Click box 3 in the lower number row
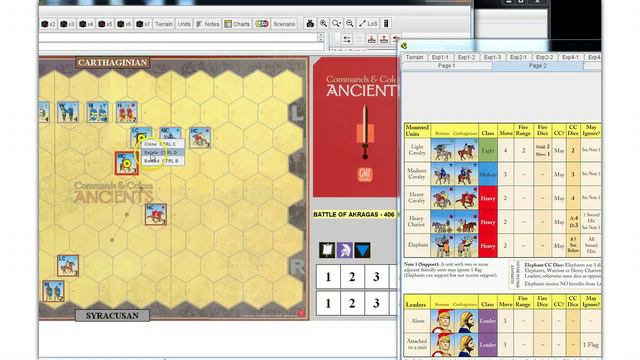The image size is (640, 360). pos(376,304)
